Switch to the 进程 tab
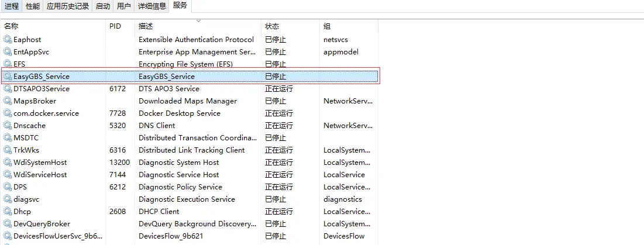The width and height of the screenshot is (644, 245). click(x=12, y=6)
